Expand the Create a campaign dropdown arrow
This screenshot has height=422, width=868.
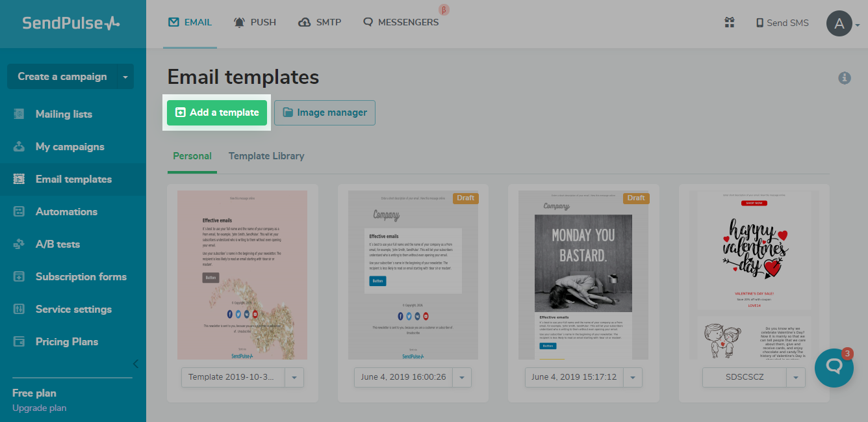[125, 77]
